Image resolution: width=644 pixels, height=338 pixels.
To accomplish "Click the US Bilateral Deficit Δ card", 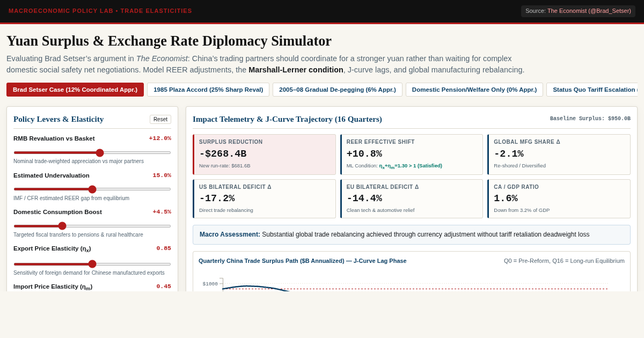I will point(264,199).
